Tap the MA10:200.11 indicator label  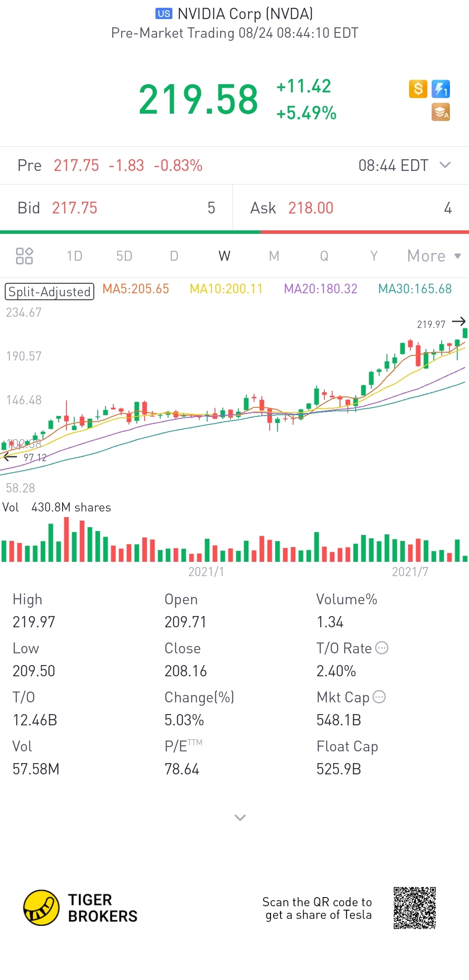pyautogui.click(x=226, y=289)
